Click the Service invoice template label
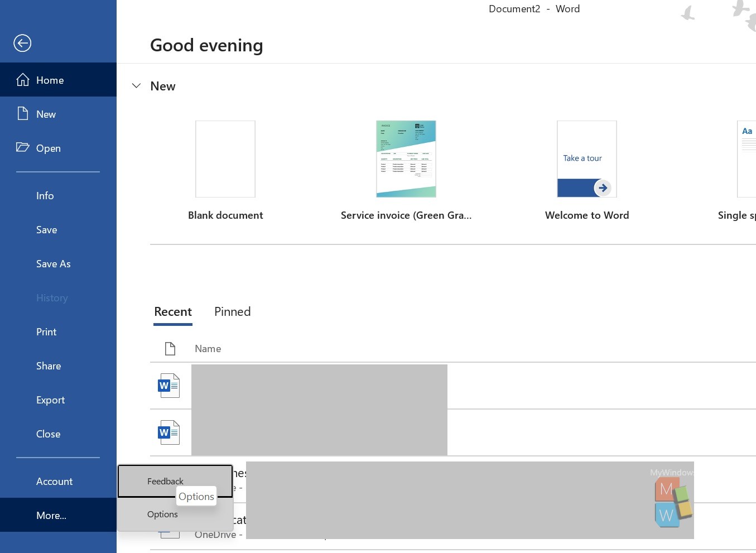Viewport: 756px width, 553px height. (x=406, y=215)
